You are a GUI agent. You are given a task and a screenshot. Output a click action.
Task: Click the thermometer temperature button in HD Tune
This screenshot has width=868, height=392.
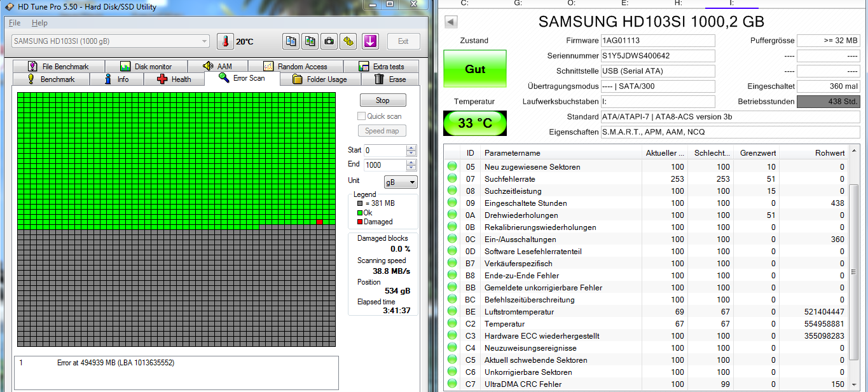(x=225, y=41)
